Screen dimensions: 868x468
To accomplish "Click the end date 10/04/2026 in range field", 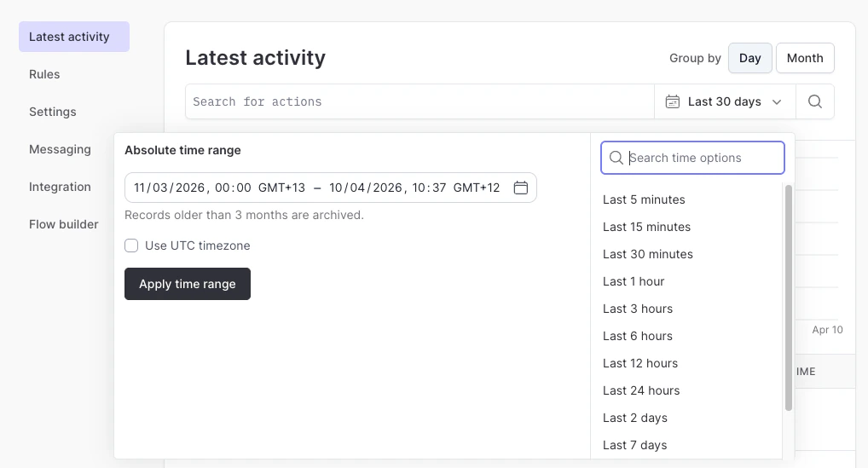I will pos(365,188).
